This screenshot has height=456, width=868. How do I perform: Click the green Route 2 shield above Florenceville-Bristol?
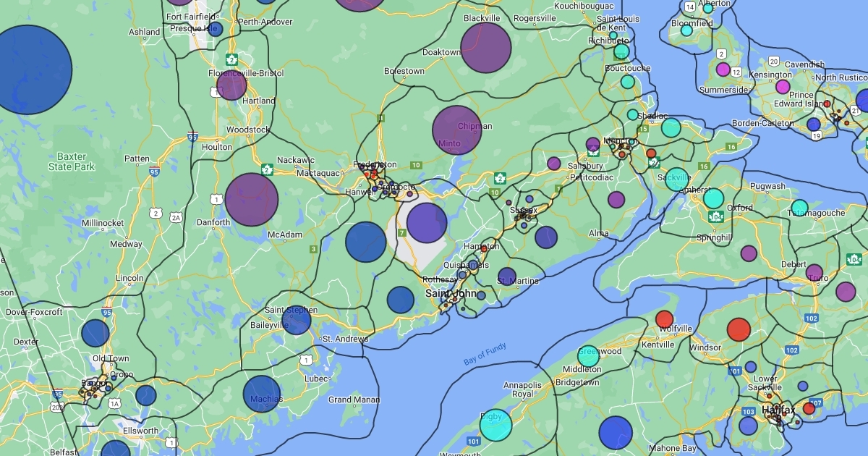(231, 59)
